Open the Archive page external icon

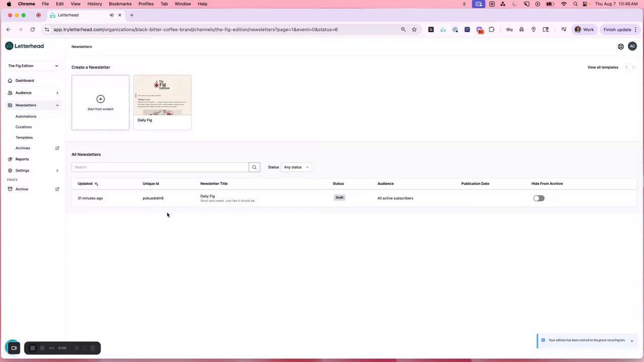[57, 189]
